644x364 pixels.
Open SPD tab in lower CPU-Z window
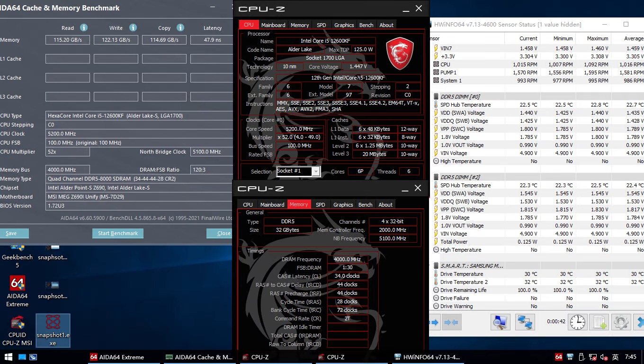coord(320,204)
